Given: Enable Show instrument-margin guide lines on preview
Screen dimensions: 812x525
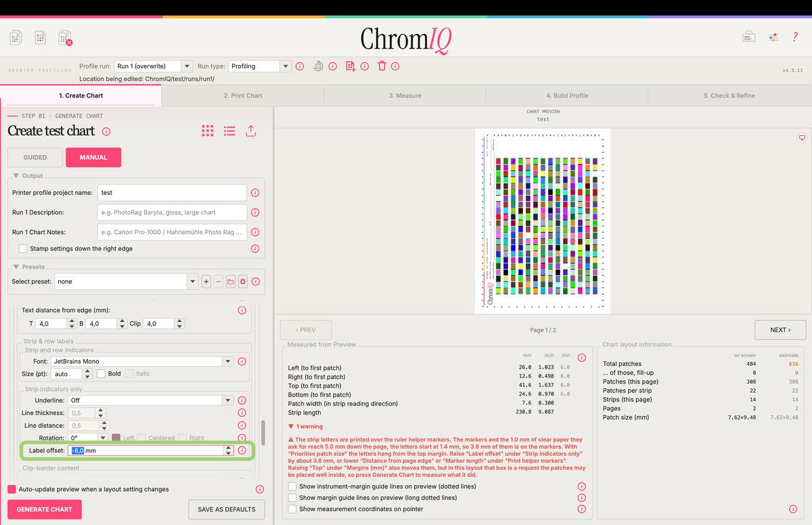Looking at the screenshot, I should coord(292,486).
